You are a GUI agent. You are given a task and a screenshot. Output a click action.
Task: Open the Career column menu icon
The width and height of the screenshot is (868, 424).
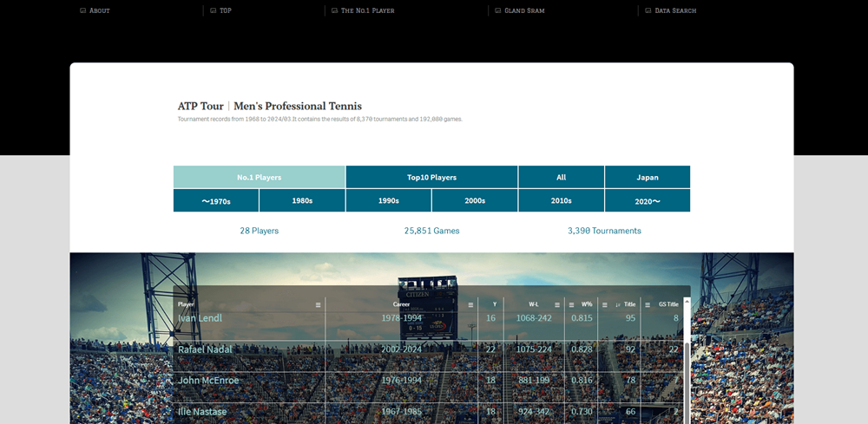(470, 305)
